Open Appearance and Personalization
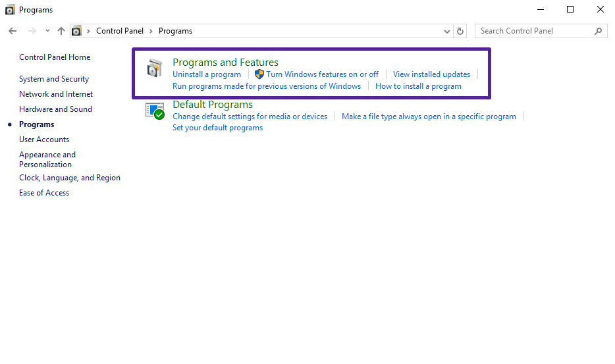The height and width of the screenshot is (364, 615). pyautogui.click(x=47, y=160)
